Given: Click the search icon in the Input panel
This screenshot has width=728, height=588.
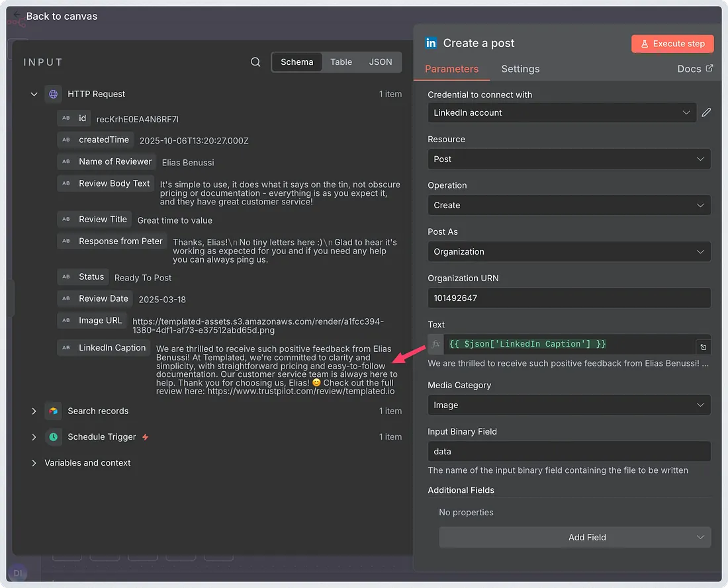Looking at the screenshot, I should (255, 62).
